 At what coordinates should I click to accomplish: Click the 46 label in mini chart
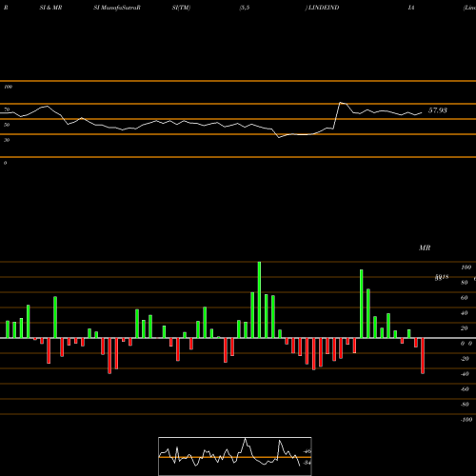coord(307,451)
